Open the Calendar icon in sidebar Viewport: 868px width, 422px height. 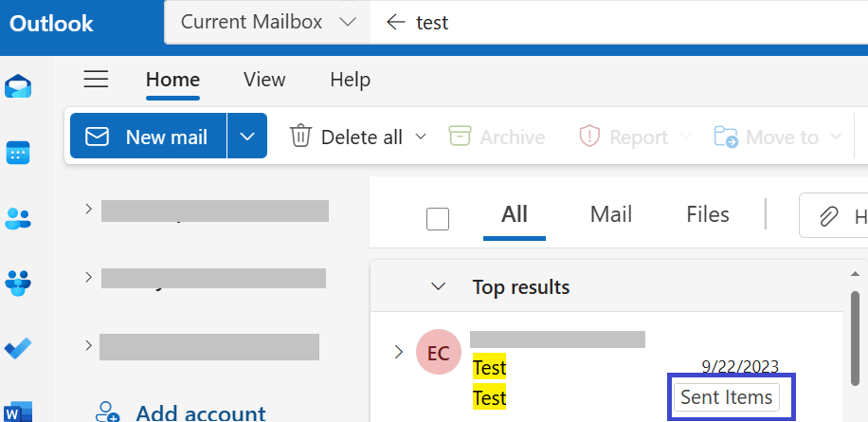point(18,153)
